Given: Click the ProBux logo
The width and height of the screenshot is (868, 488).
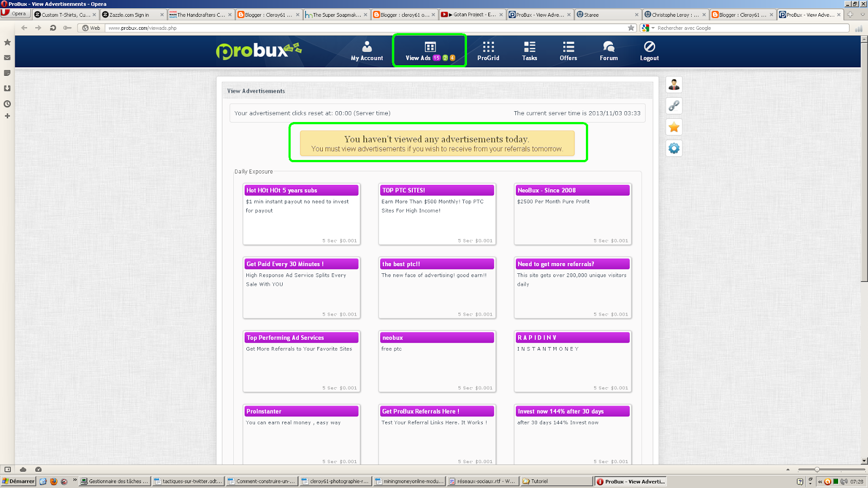Looking at the screenshot, I should (x=259, y=50).
